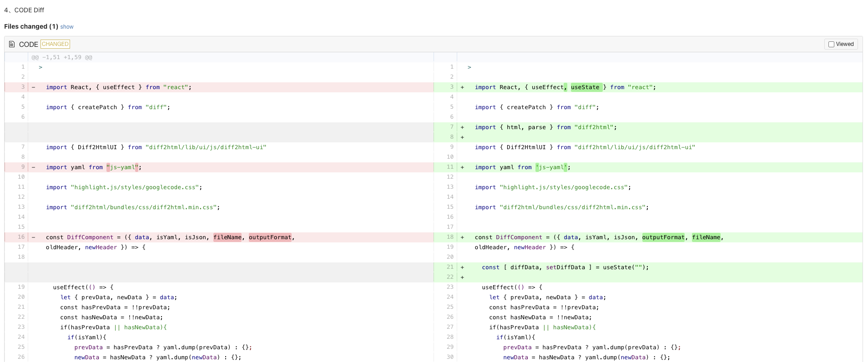
Task: Click the '4、CODE Diff' heading
Action: point(24,10)
